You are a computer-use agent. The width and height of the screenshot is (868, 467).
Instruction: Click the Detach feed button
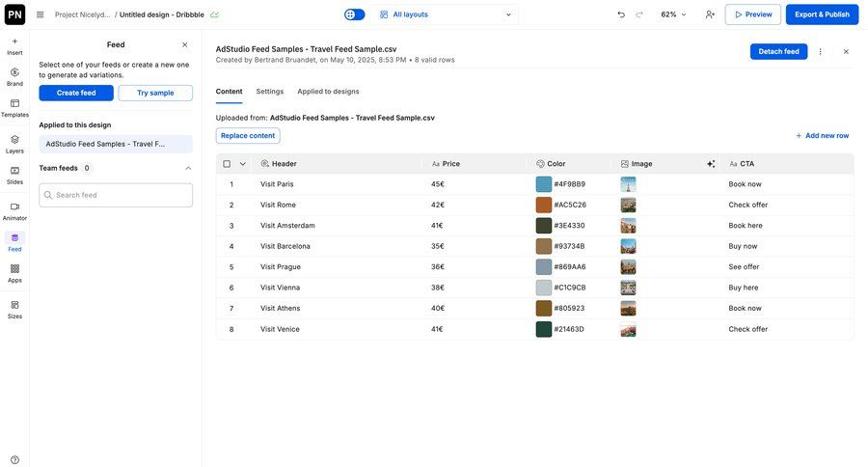click(x=778, y=51)
